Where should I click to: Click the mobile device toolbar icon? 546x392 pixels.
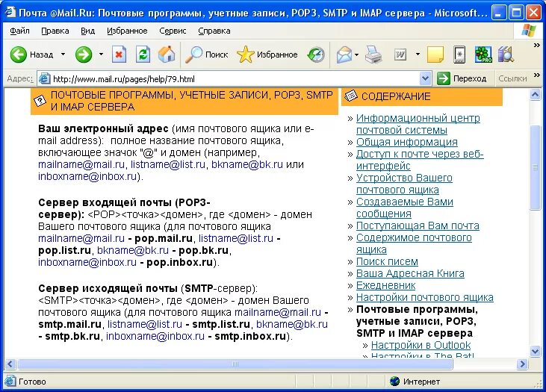click(459, 55)
